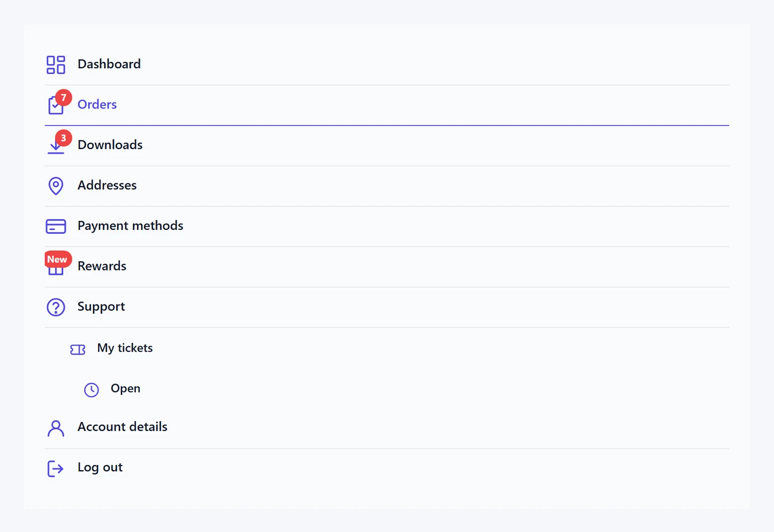Open the Addresses menu item
Viewport: 774px width, 532px height.
click(387, 186)
